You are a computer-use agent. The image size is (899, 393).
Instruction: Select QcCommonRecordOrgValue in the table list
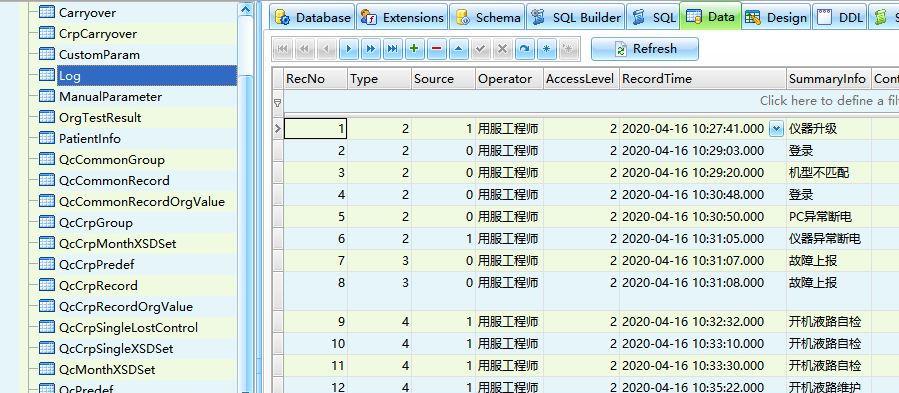tap(142, 201)
